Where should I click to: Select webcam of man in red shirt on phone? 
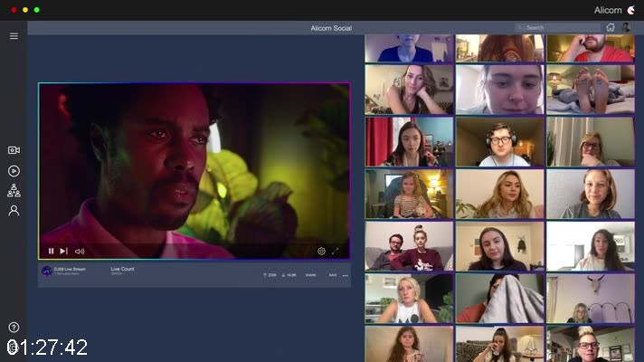pyautogui.click(x=591, y=48)
